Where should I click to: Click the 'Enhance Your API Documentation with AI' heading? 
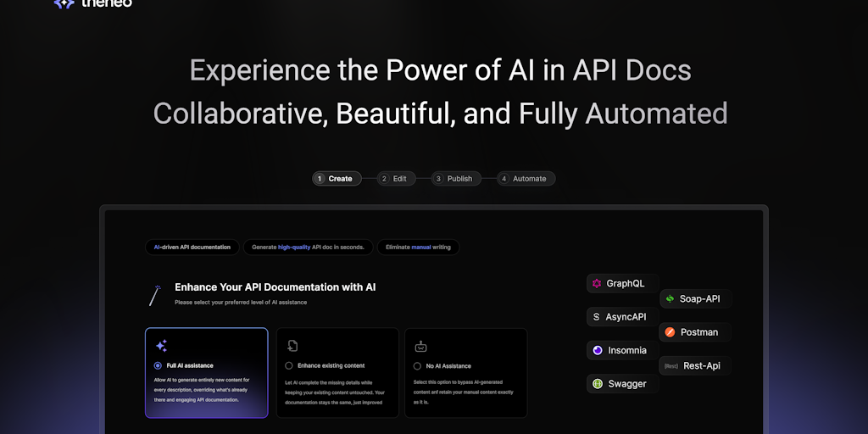(x=275, y=287)
